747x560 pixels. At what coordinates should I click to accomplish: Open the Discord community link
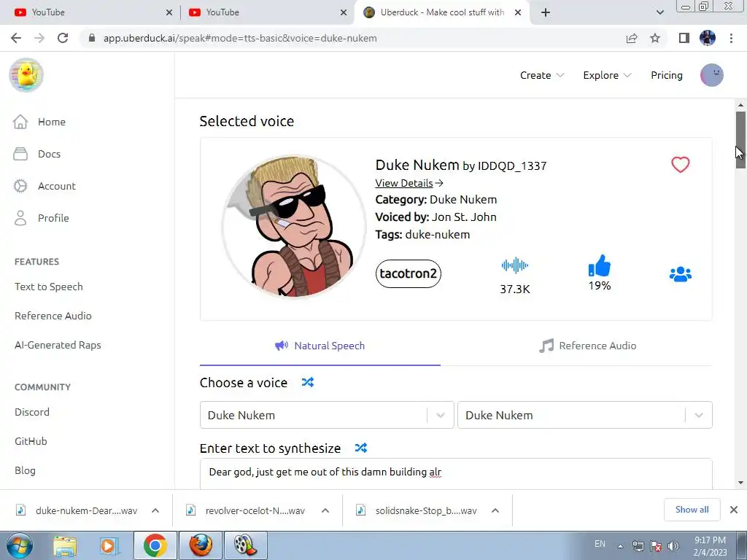coord(32,412)
